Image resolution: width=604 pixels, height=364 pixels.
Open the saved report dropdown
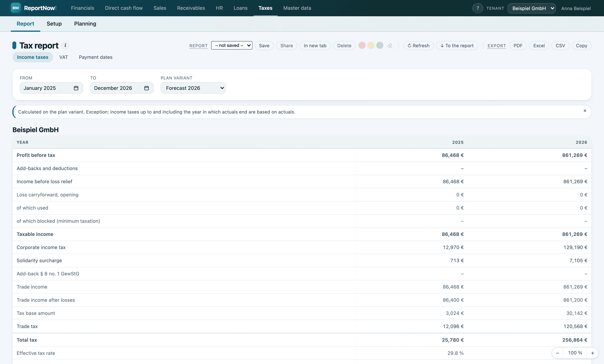click(232, 45)
